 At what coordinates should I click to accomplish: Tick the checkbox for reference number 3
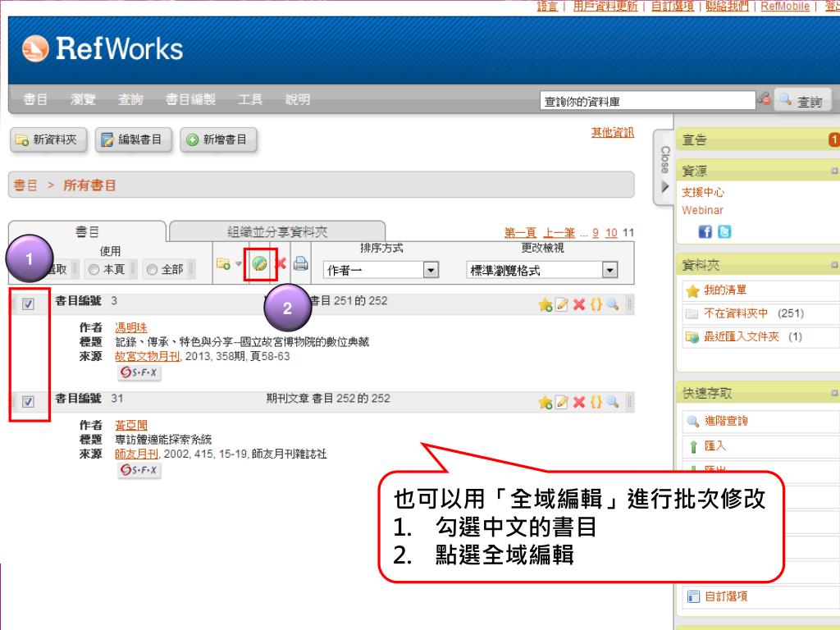(x=29, y=304)
